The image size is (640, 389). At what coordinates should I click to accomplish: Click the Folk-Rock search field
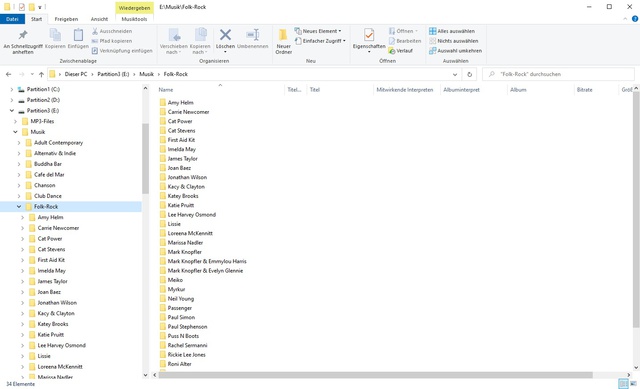pyautogui.click(x=558, y=74)
